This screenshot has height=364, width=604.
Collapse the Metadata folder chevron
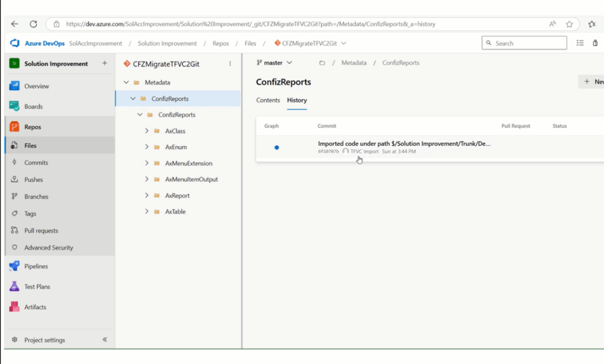click(x=126, y=83)
